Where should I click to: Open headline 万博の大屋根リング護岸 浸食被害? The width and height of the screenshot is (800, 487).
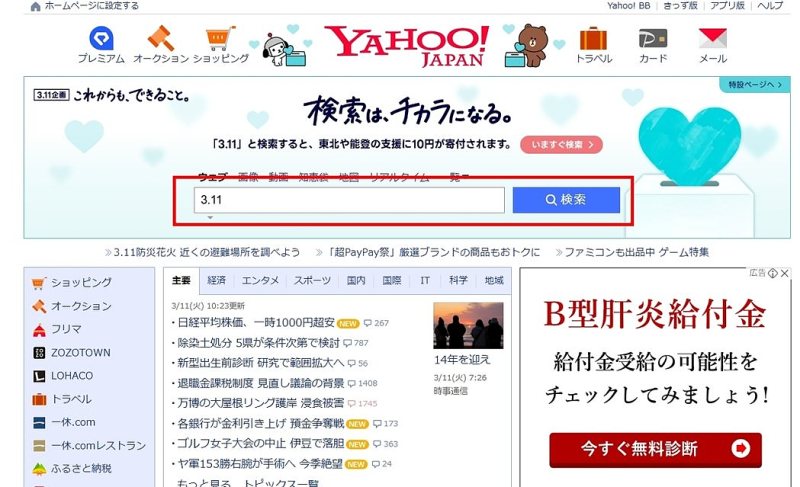[x=260, y=403]
